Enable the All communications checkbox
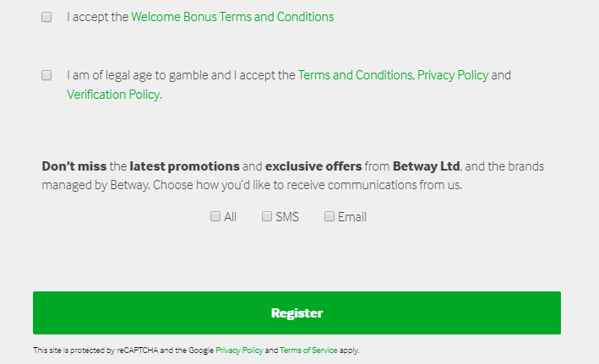The image size is (599, 364). pos(215,216)
